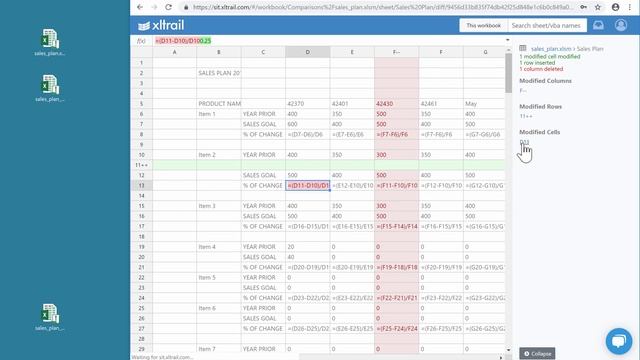The width and height of the screenshot is (640, 360).
Task: Open the sales_plan.x... Excel file on desktop
Action: (x=49, y=42)
